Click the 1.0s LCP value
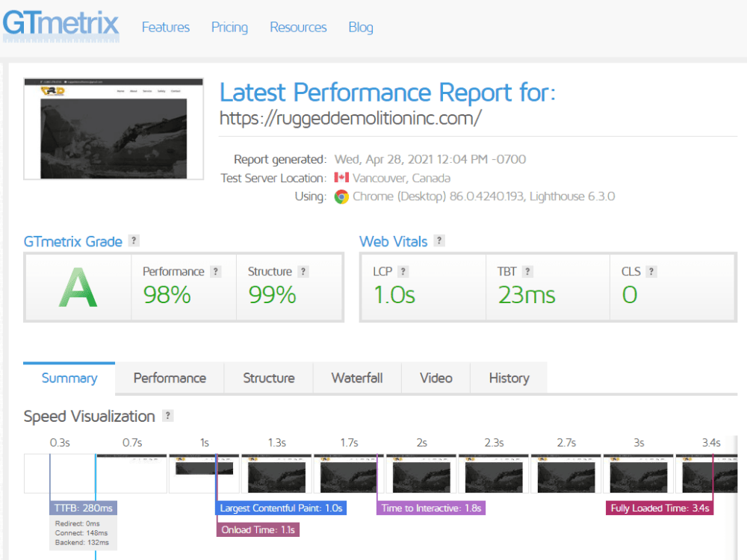This screenshot has height=560, width=747. (394, 295)
